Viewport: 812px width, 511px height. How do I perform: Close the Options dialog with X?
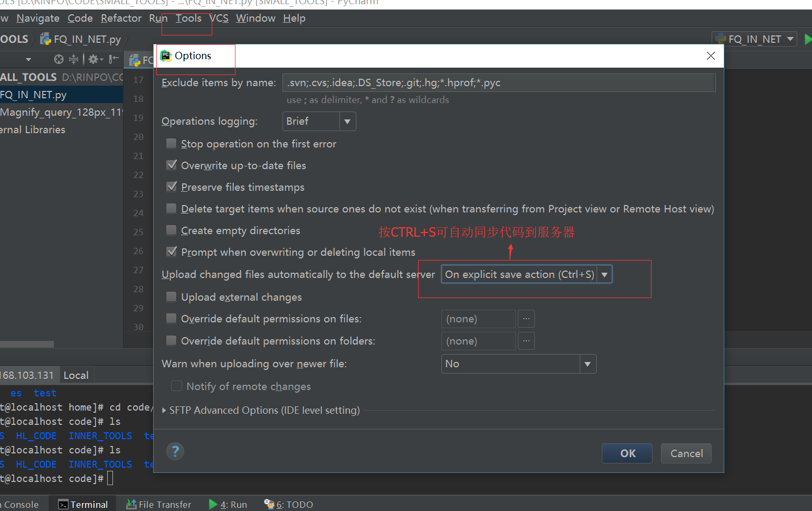[711, 56]
